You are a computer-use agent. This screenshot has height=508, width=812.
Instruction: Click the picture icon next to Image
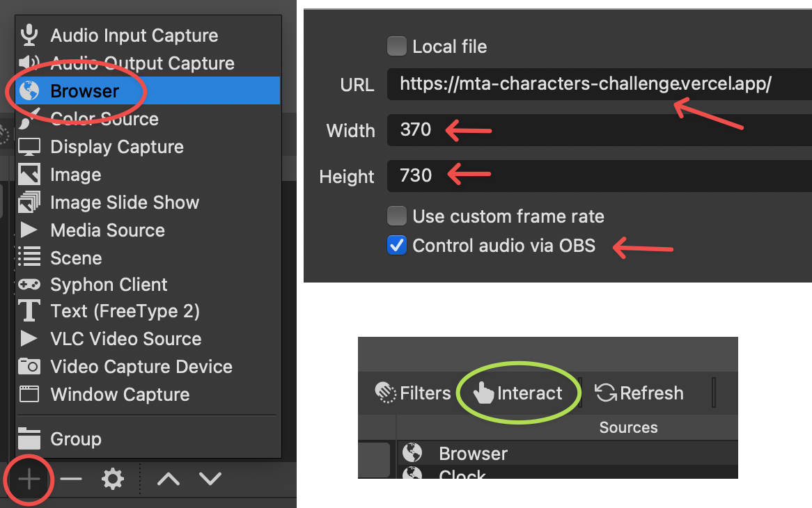pyautogui.click(x=29, y=175)
